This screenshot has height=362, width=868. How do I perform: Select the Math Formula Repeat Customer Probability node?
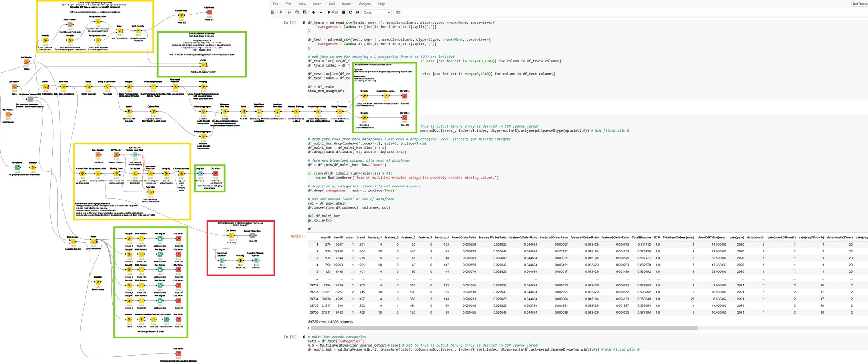coord(138,31)
